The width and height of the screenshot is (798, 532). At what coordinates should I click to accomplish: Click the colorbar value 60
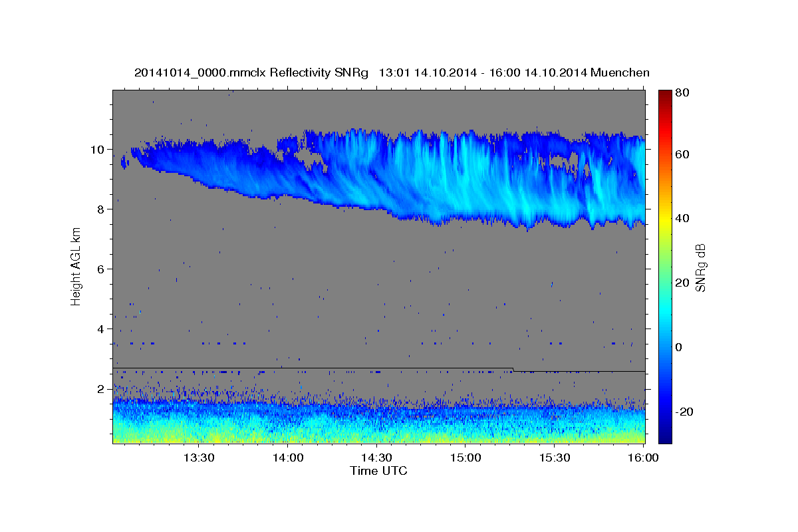(682, 154)
